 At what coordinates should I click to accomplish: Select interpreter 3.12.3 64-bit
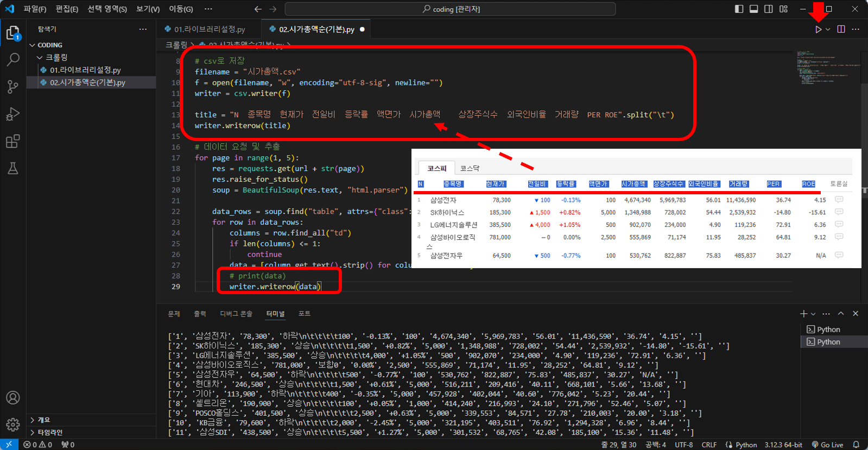tap(783, 445)
